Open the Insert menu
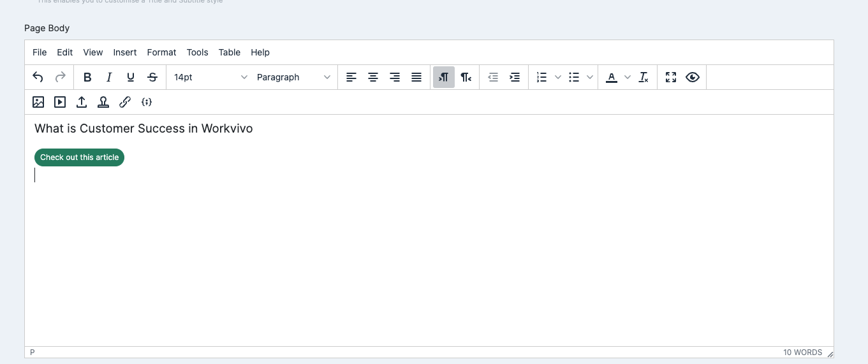This screenshot has width=868, height=364. click(x=125, y=52)
